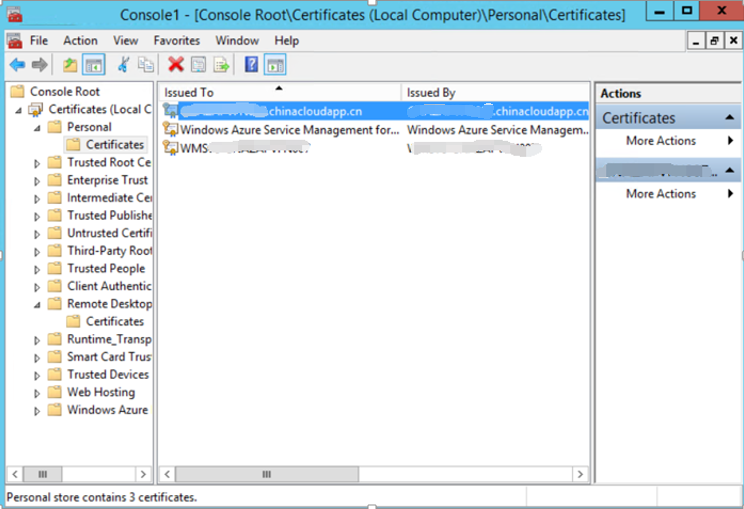Click the Cut scissors toolbar icon

tap(123, 65)
